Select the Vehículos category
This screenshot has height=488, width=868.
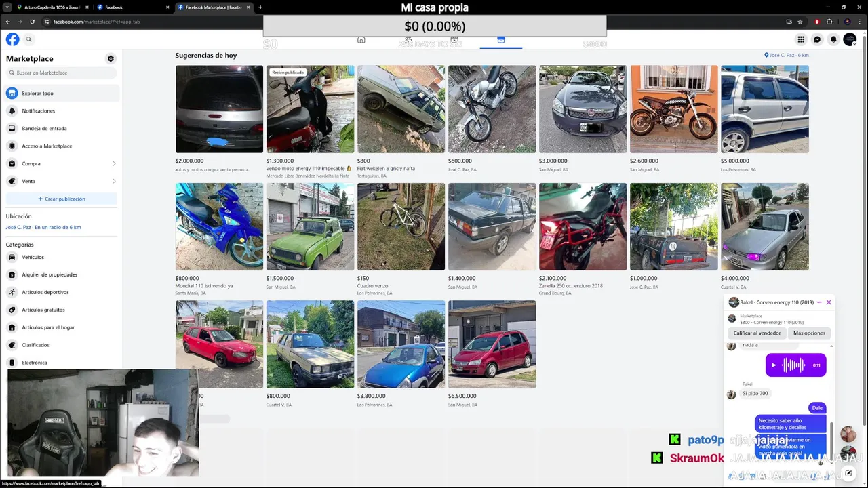click(61, 257)
